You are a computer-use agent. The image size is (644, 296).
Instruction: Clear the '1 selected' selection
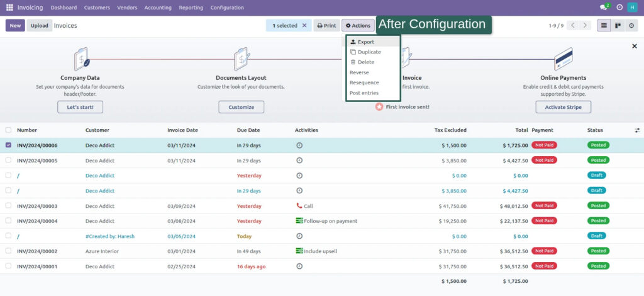point(304,26)
